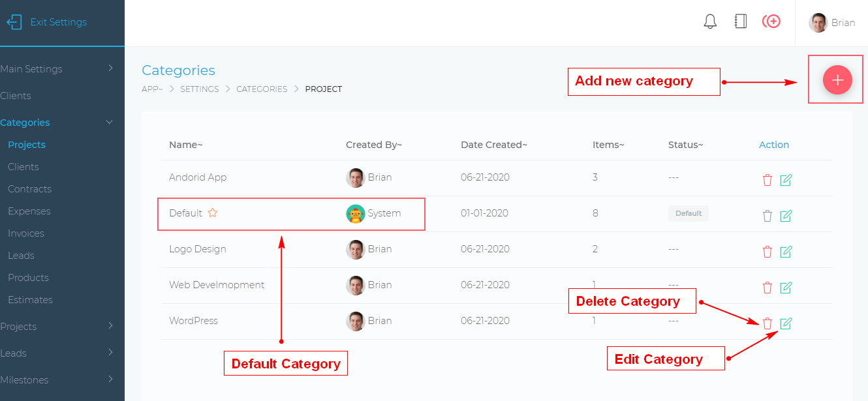Select Invoices in the Categories sidebar
Viewport: 868px width, 401px height.
tap(25, 233)
